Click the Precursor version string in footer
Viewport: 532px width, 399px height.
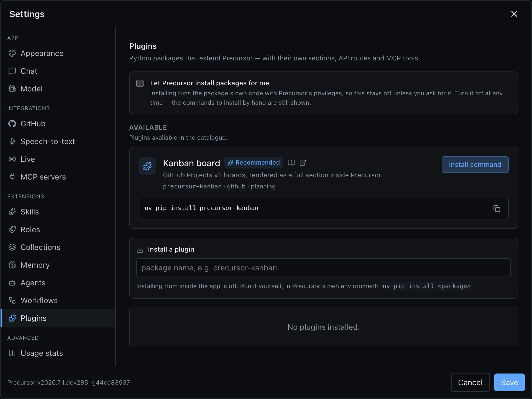click(x=68, y=383)
